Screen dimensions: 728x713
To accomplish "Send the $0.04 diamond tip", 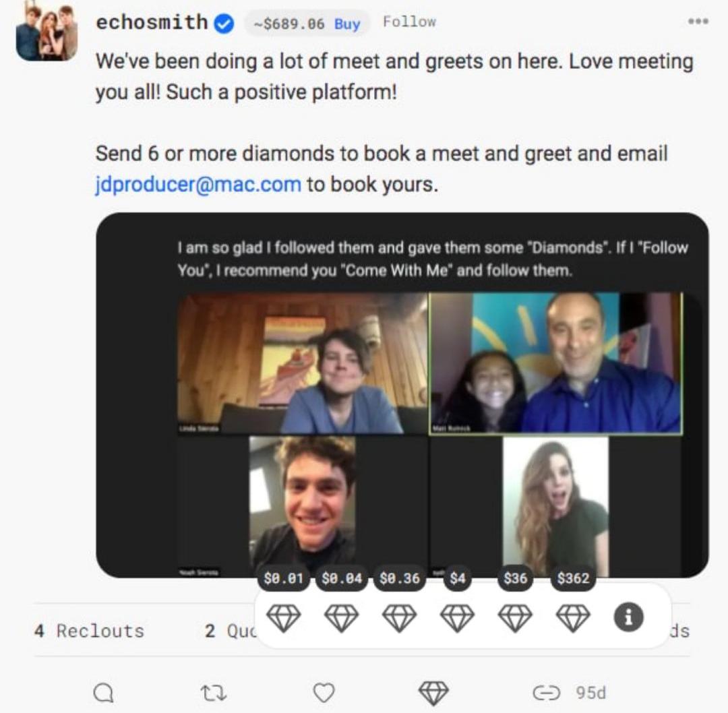I will tap(341, 617).
